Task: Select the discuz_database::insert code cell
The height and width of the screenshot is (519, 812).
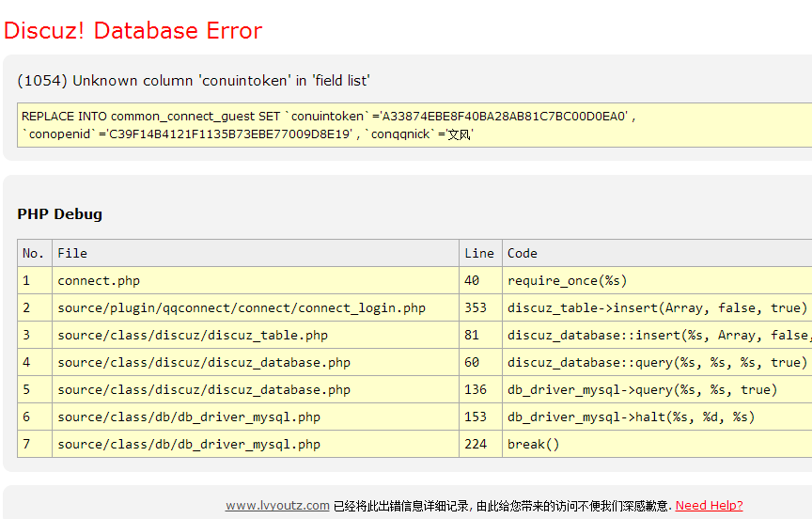Action: click(x=657, y=335)
